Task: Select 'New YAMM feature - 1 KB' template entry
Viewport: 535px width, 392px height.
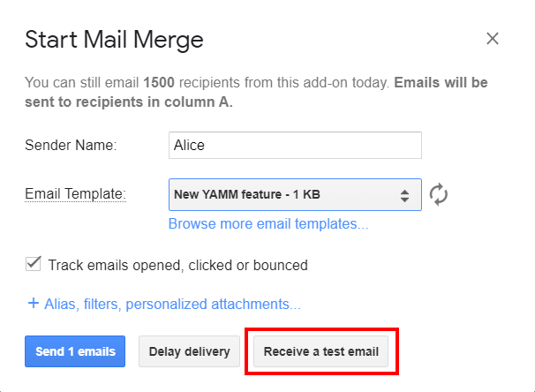Action: click(247, 194)
